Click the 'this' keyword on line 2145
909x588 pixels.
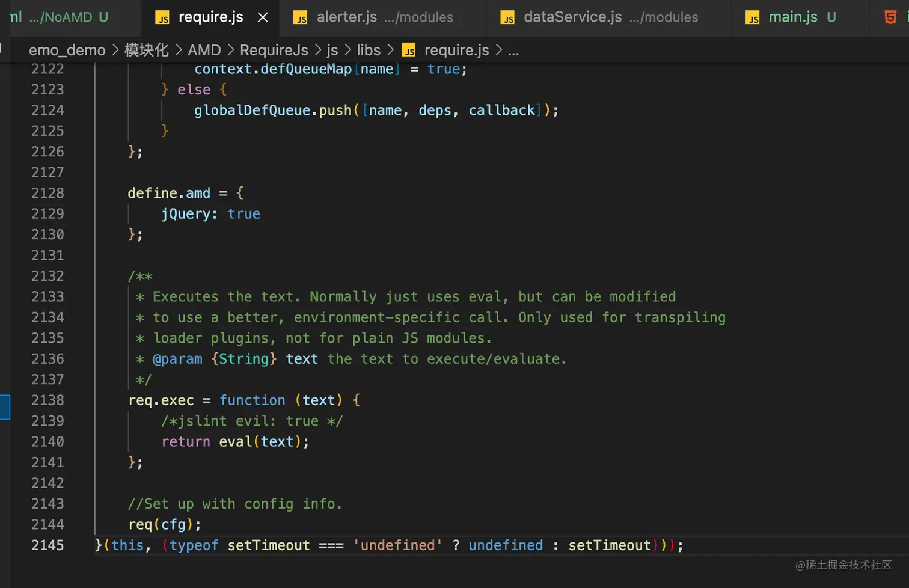point(127,545)
